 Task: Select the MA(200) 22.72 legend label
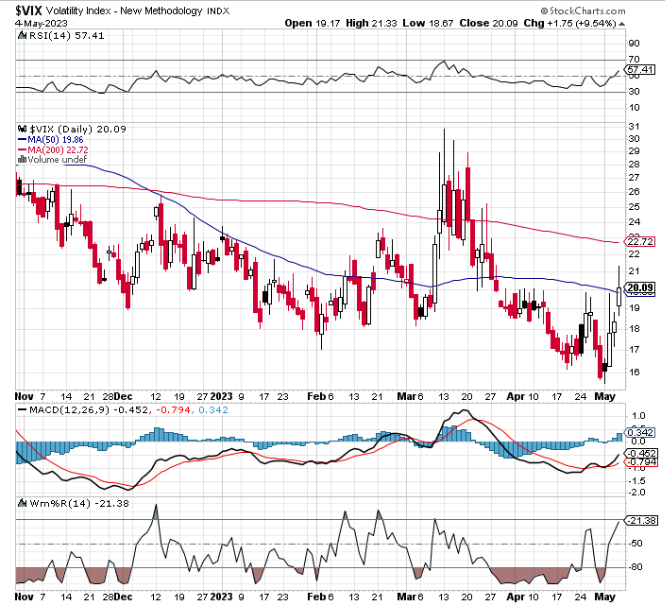pos(58,150)
